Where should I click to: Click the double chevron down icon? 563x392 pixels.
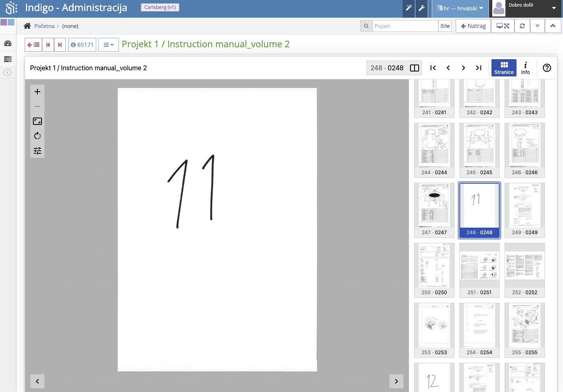coord(538,26)
